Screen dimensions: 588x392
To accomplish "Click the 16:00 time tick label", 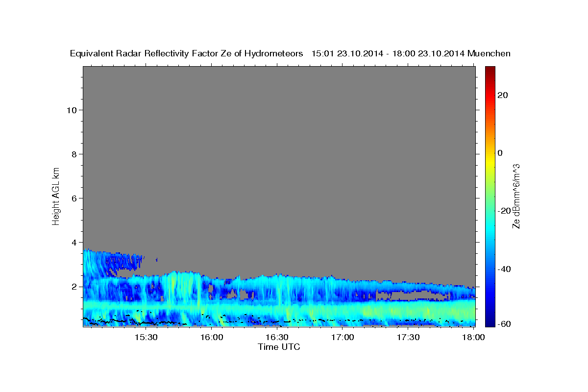I will point(212,338).
